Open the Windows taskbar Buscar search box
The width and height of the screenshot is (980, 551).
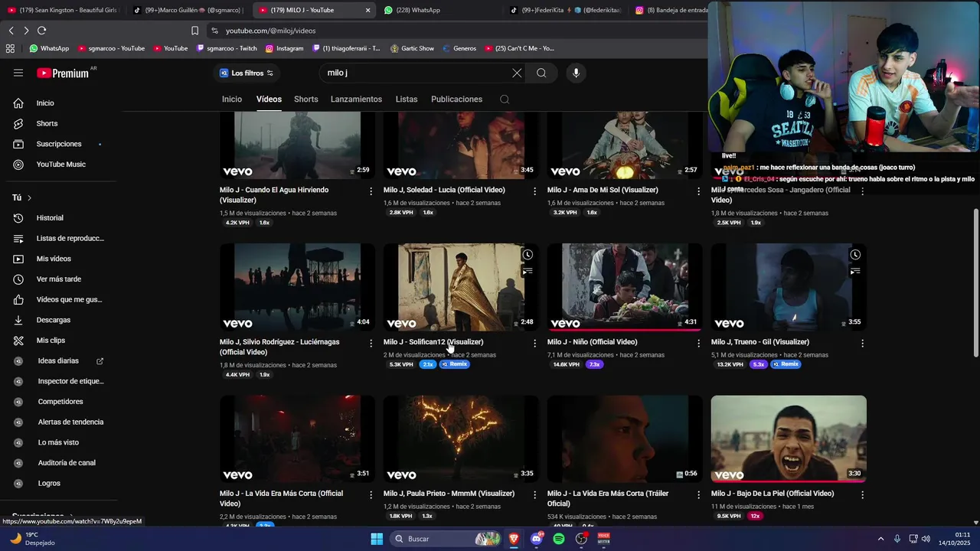click(x=446, y=539)
